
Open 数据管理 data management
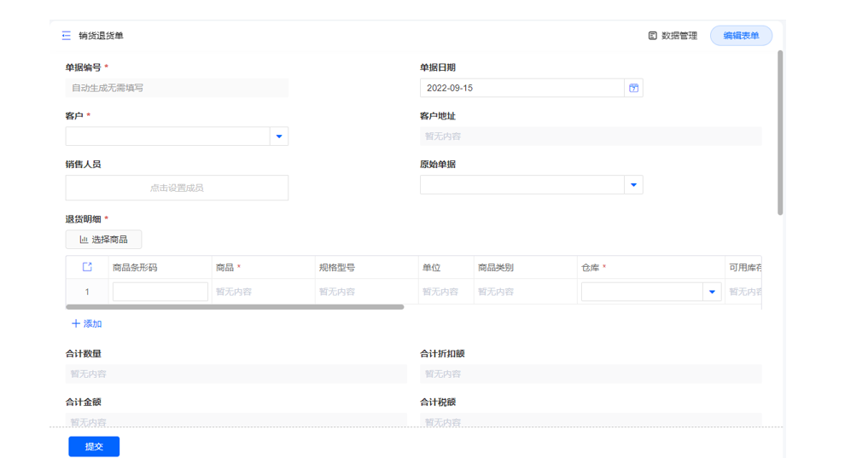point(673,36)
